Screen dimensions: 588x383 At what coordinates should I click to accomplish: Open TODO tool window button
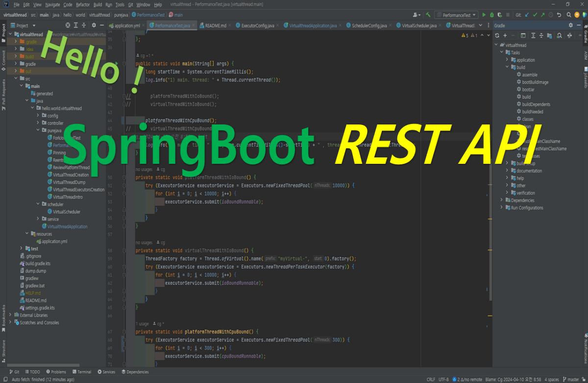32,372
